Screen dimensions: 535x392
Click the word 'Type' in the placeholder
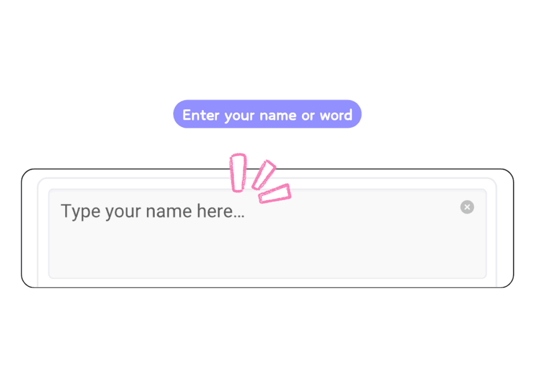click(80, 212)
